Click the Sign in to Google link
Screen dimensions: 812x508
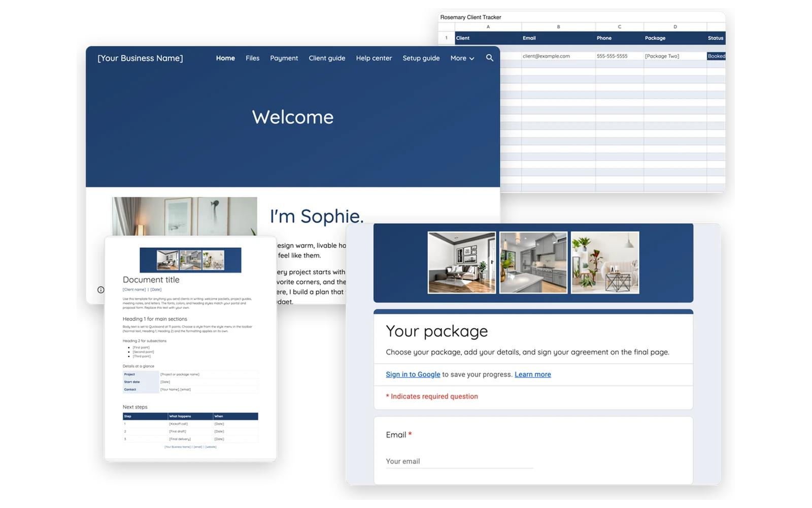pyautogui.click(x=413, y=374)
